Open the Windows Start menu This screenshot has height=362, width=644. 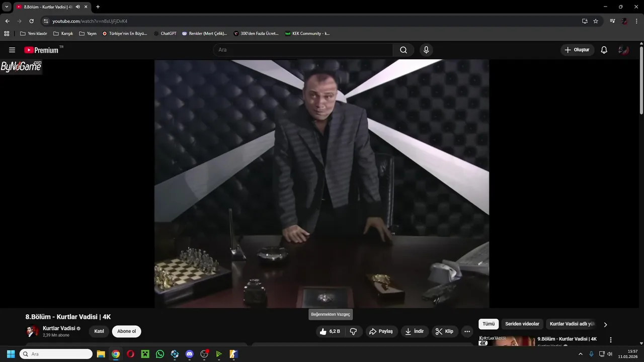(x=11, y=354)
